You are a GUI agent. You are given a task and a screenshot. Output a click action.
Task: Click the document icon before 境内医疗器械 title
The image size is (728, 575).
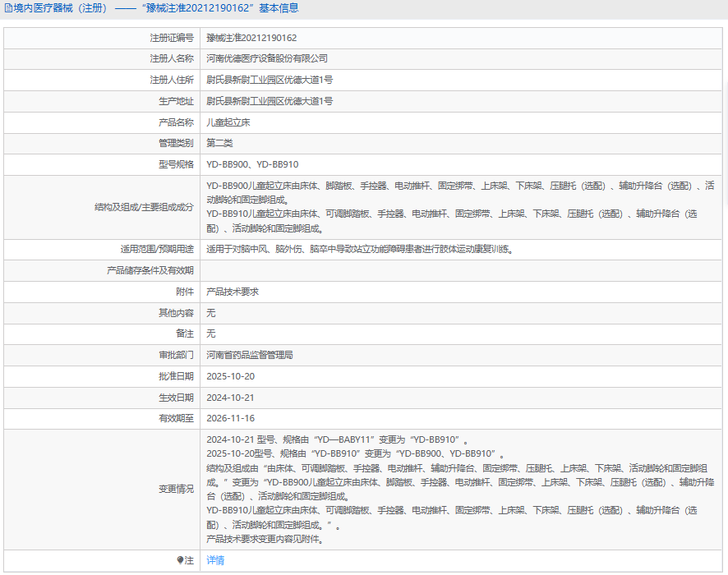click(8, 8)
